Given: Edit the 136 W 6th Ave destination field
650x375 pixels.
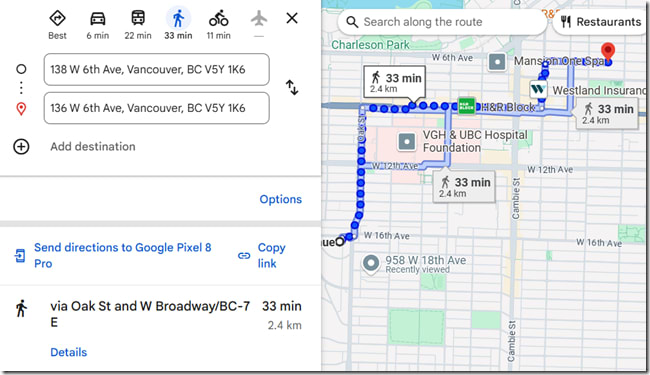Looking at the screenshot, I should (x=157, y=108).
